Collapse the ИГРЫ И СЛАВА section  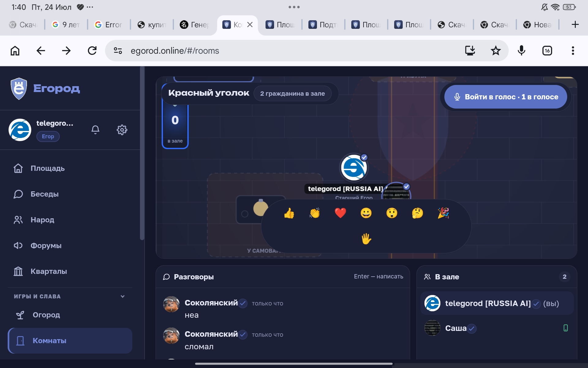pyautogui.click(x=123, y=296)
